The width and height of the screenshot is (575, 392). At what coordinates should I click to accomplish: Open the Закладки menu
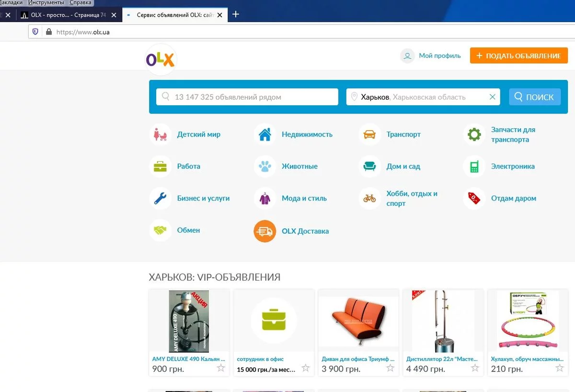click(x=11, y=2)
